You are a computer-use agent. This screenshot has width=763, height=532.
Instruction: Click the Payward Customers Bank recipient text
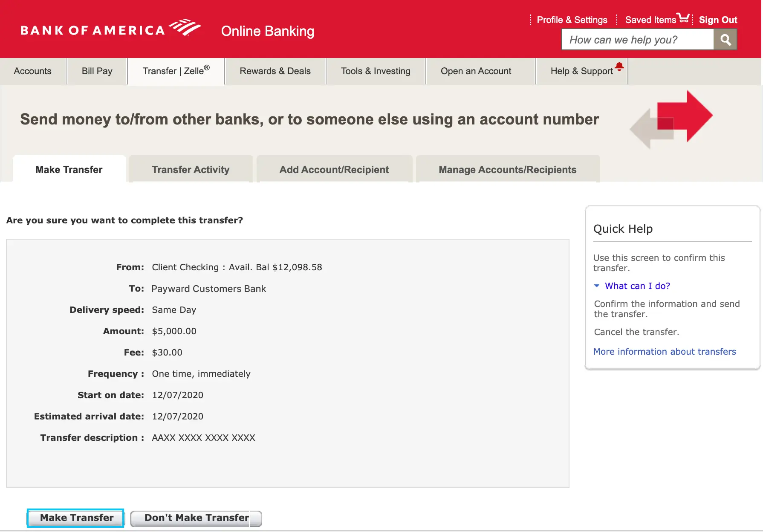point(208,289)
